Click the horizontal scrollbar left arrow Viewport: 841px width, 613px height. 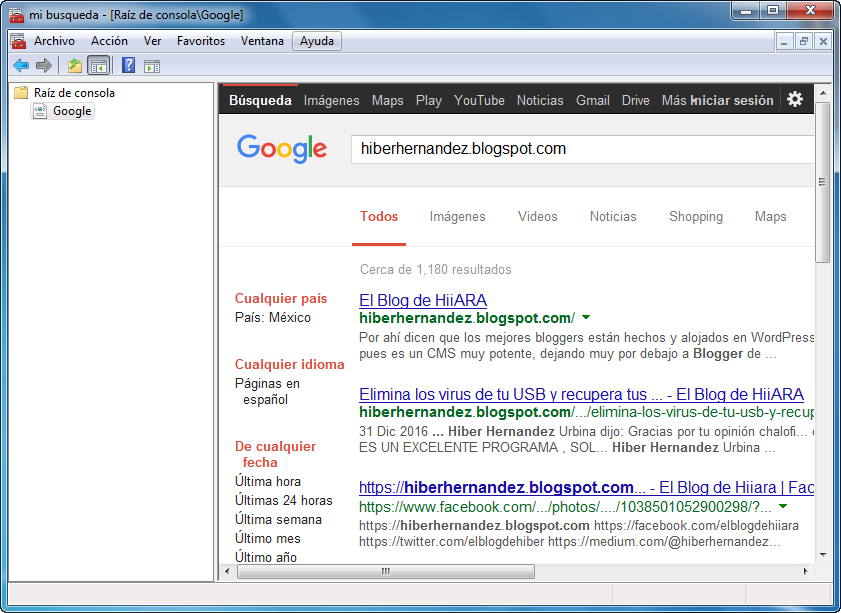[x=227, y=572]
